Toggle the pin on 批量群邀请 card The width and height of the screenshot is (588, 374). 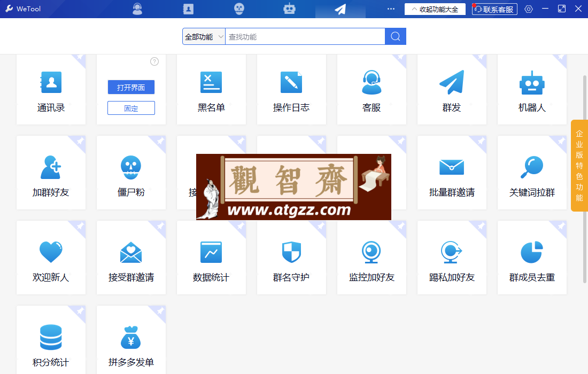pyautogui.click(x=481, y=141)
